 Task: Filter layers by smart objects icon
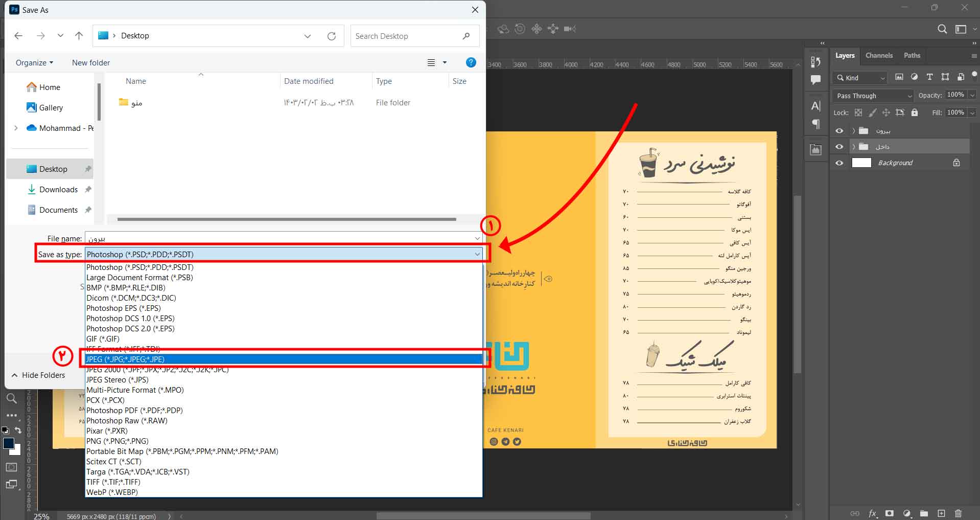pos(961,77)
